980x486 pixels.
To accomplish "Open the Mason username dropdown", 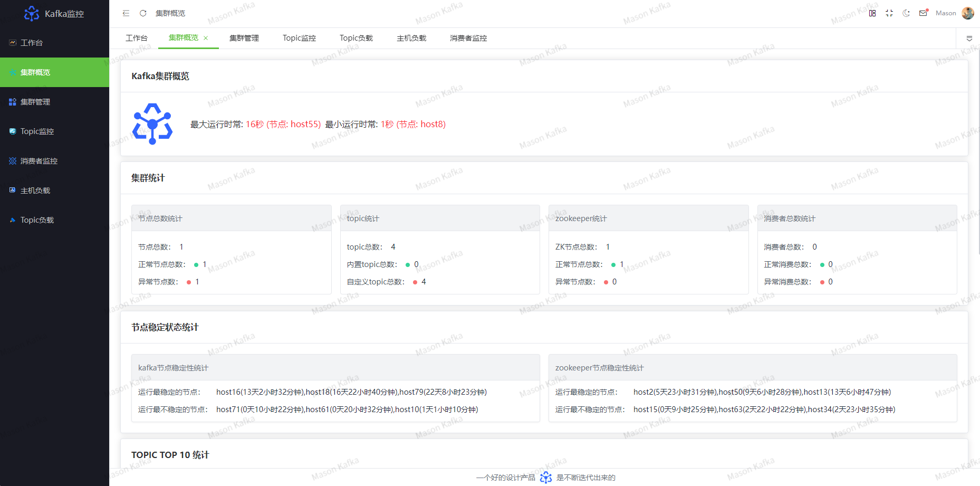I will 945,13.
